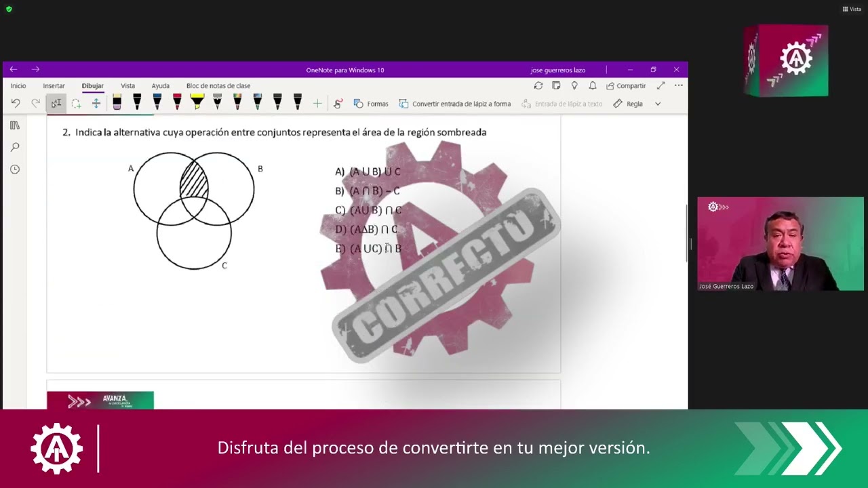
Task: Open the notes feed panel icon
Action: pos(556,85)
